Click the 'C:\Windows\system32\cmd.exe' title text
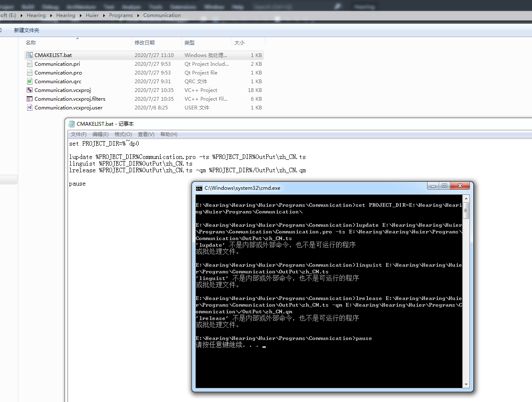 [x=242, y=188]
